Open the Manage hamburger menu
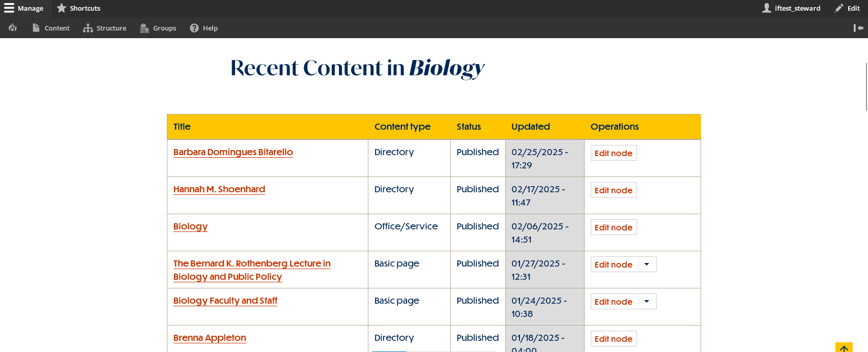This screenshot has width=868, height=352. 24,8
